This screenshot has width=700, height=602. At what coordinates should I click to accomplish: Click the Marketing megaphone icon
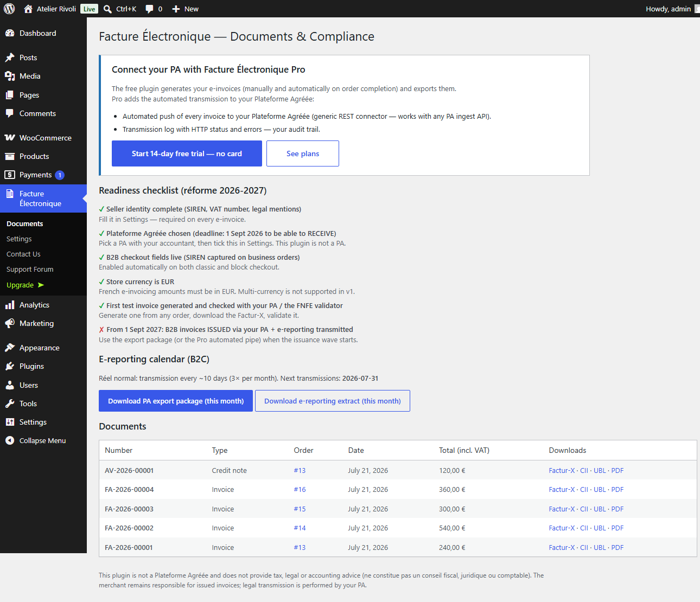pos(10,323)
